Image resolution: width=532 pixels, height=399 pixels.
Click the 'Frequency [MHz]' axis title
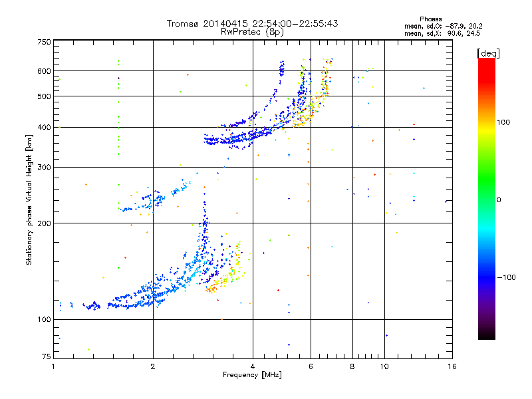(x=252, y=375)
